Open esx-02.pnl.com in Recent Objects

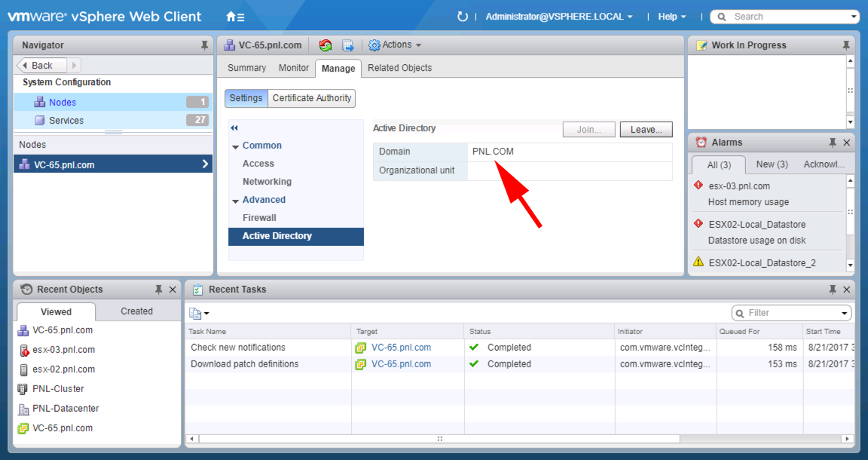click(x=63, y=369)
